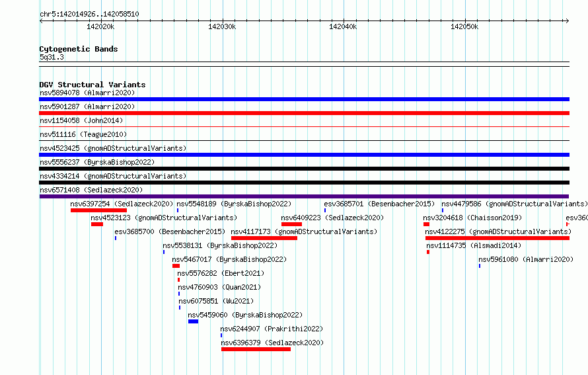Screen dimensions: 588x375
Task: Click the nsv5894078 (Almarri2020) label
Action: click(x=87, y=93)
